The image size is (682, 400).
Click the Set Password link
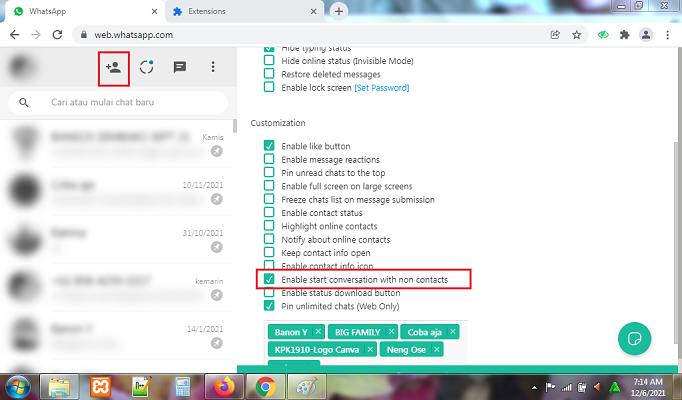coord(382,88)
